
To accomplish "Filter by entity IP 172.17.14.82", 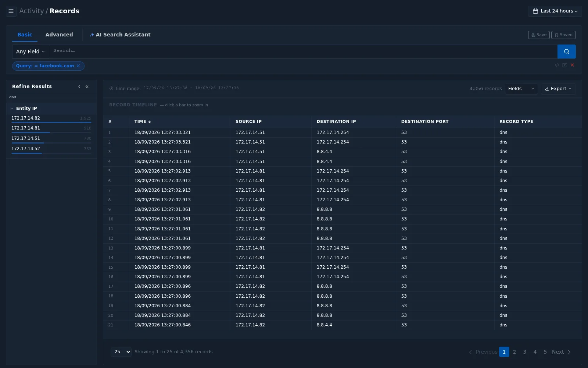I will pos(51,118).
